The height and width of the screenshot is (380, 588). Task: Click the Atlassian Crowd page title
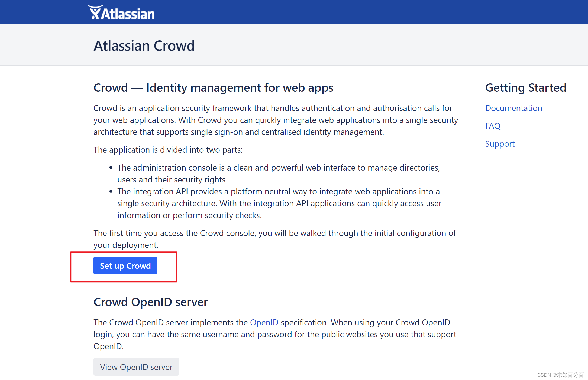144,45
